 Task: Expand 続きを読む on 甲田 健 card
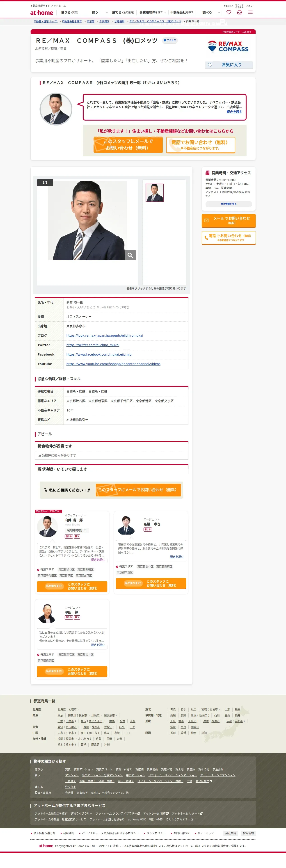coord(98,645)
